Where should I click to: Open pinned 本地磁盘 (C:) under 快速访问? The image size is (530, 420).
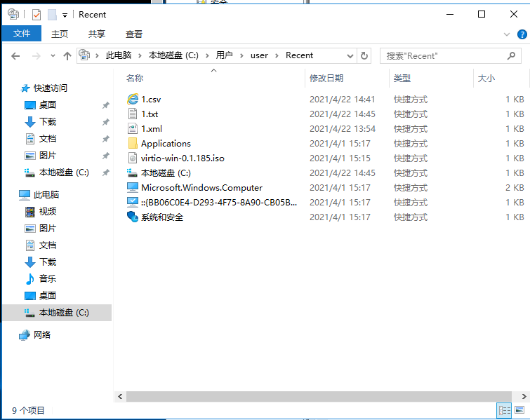(64, 172)
